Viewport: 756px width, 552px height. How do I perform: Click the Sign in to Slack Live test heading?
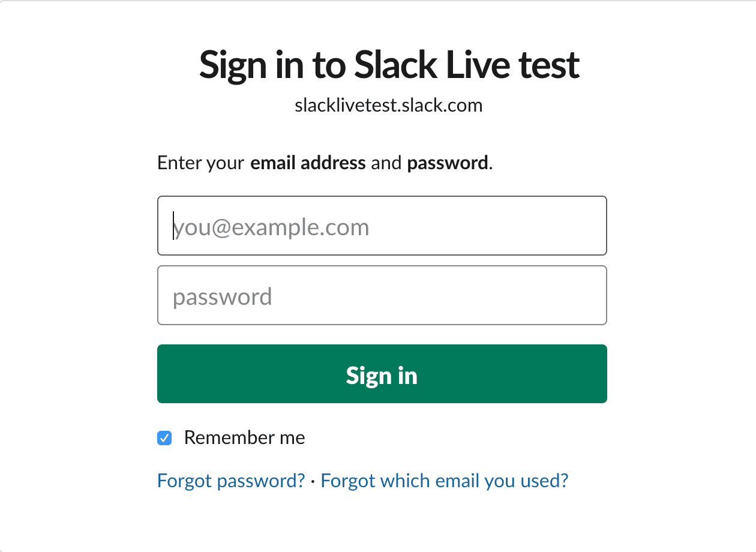[389, 65]
